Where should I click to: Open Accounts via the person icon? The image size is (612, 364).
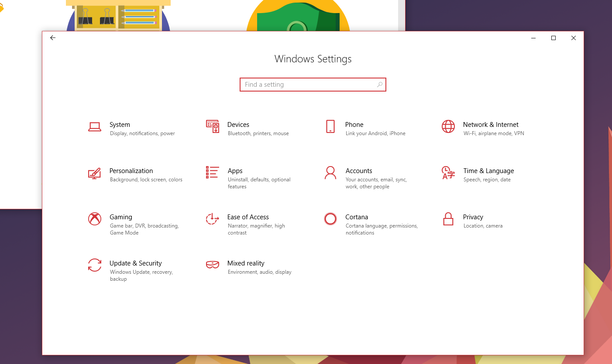click(x=330, y=173)
